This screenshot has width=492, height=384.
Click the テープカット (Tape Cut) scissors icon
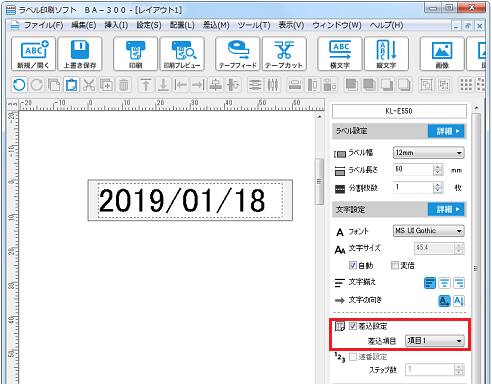tap(284, 54)
